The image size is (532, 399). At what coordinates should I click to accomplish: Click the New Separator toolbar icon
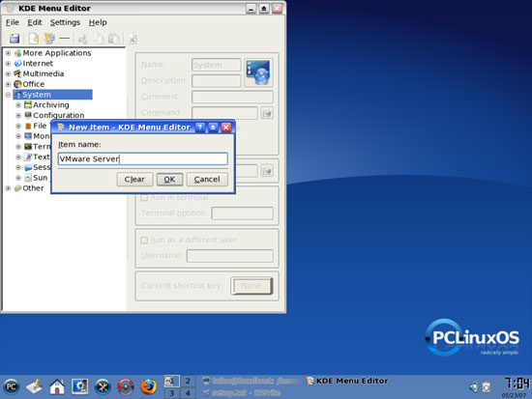point(64,39)
